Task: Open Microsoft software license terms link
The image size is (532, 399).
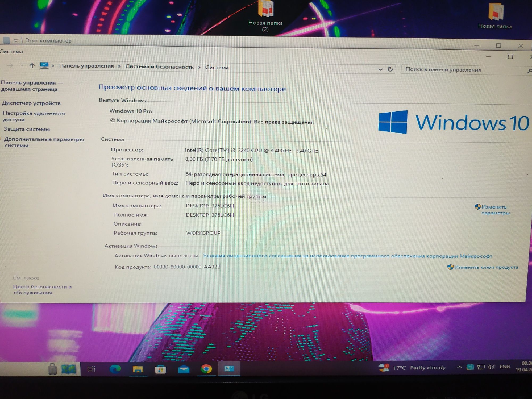Action: coord(347,256)
